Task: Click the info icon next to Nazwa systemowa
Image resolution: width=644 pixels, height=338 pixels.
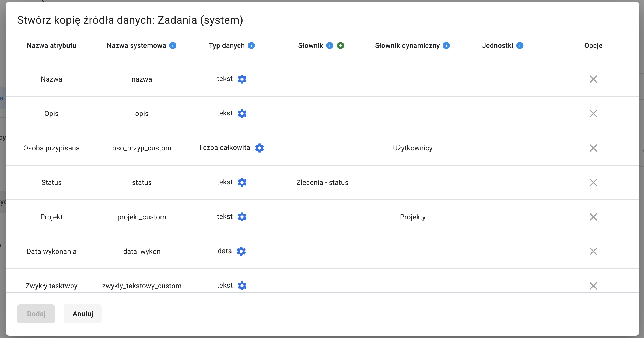Action: [x=173, y=46]
